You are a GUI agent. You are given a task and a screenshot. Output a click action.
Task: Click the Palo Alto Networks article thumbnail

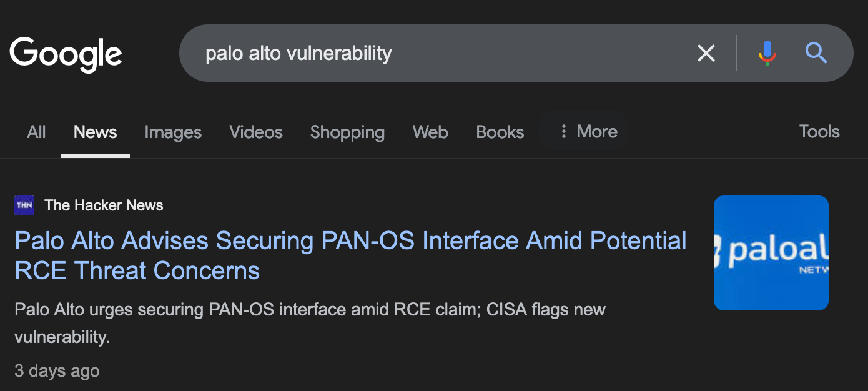(771, 253)
